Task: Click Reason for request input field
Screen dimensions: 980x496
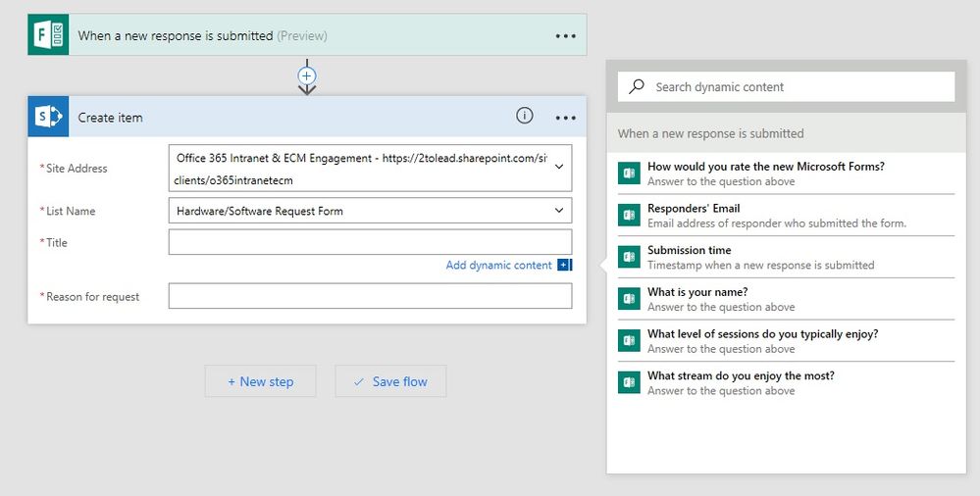Action: click(370, 295)
